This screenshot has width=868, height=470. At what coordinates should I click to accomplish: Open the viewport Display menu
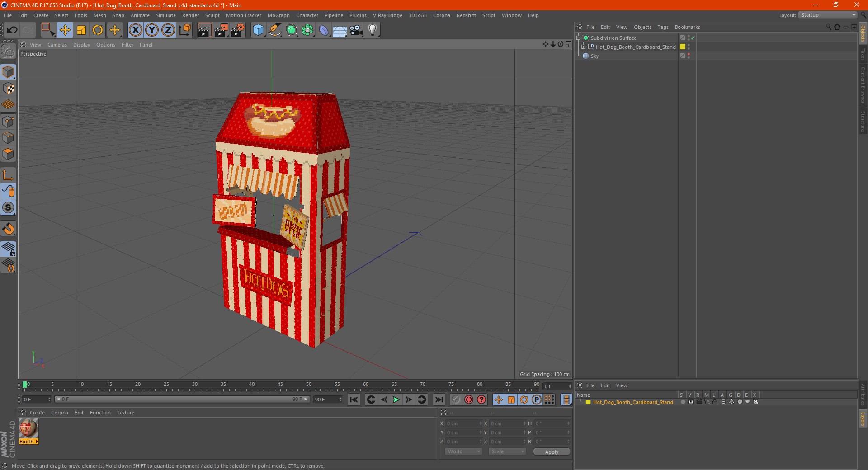pos(81,45)
